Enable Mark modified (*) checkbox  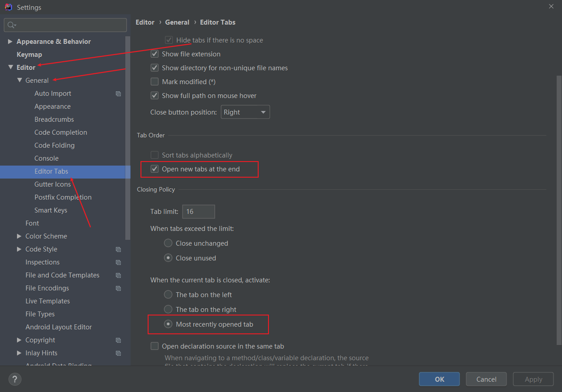pos(155,81)
